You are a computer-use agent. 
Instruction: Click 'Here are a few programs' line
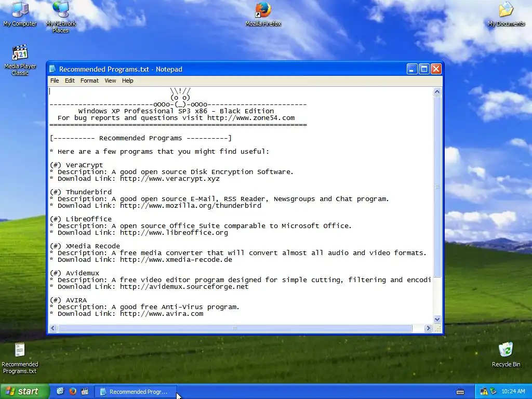point(159,152)
